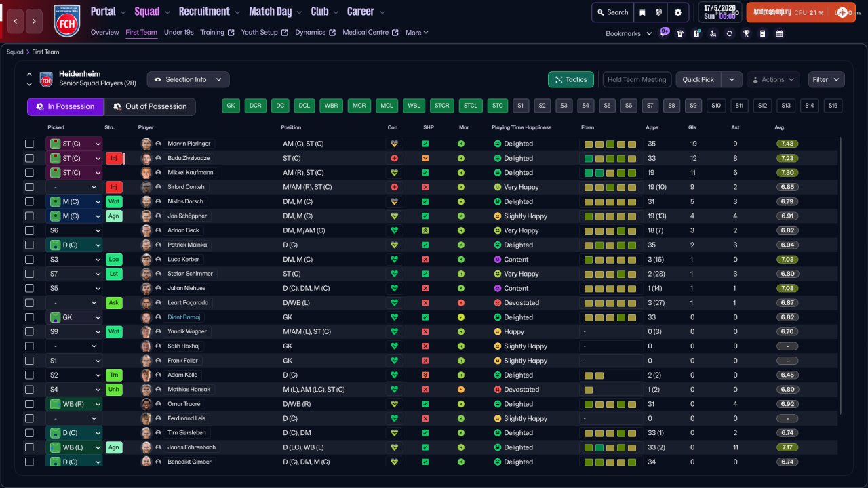Viewport: 868px width, 488px height.
Task: Click the Heidenheim FCH club badge top-left
Action: pyautogui.click(x=66, y=20)
